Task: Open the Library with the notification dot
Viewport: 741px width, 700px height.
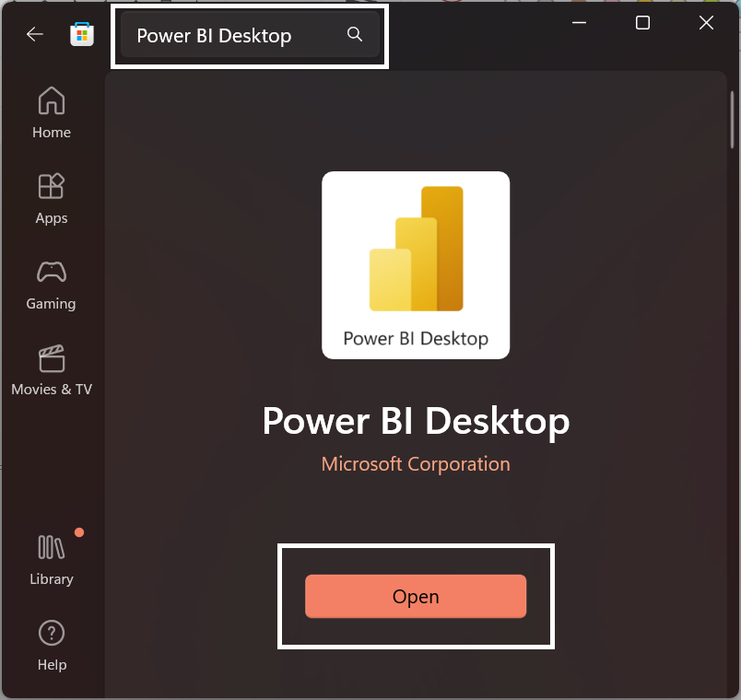Action: [x=51, y=557]
